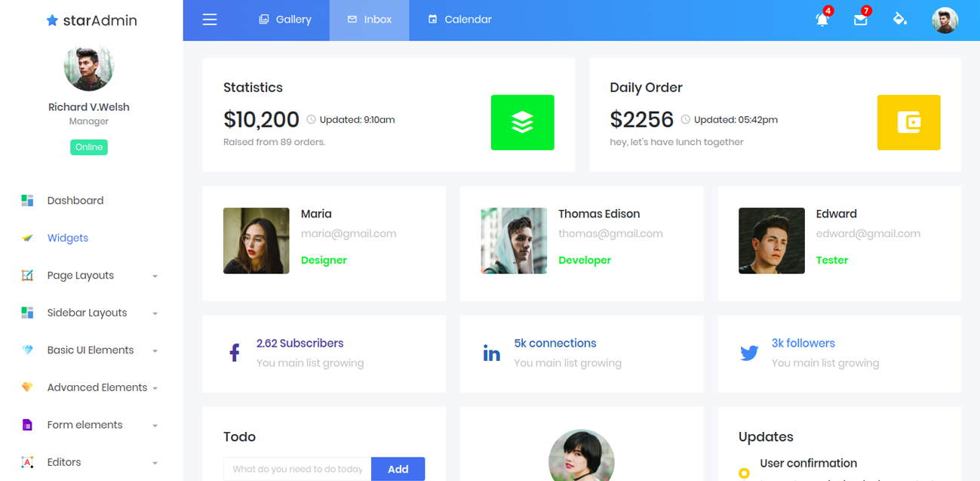Click the paint bucket theme icon
Viewport: 980px width, 481px height.
(899, 20)
